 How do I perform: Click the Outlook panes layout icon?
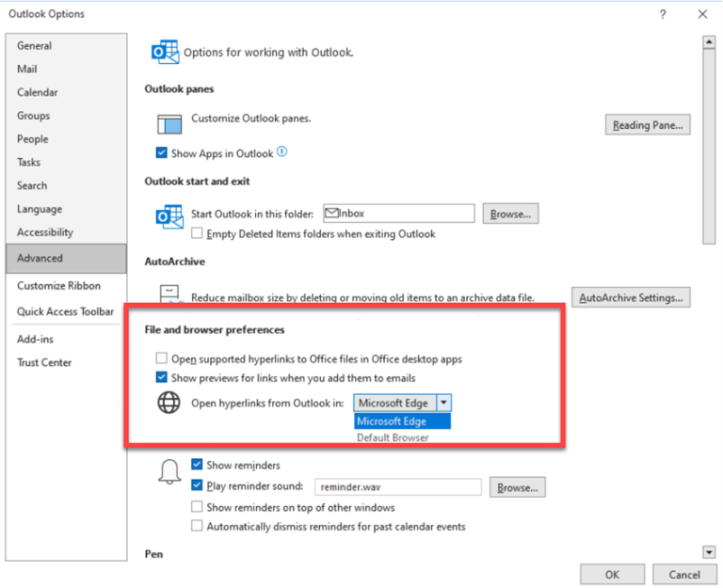[169, 124]
